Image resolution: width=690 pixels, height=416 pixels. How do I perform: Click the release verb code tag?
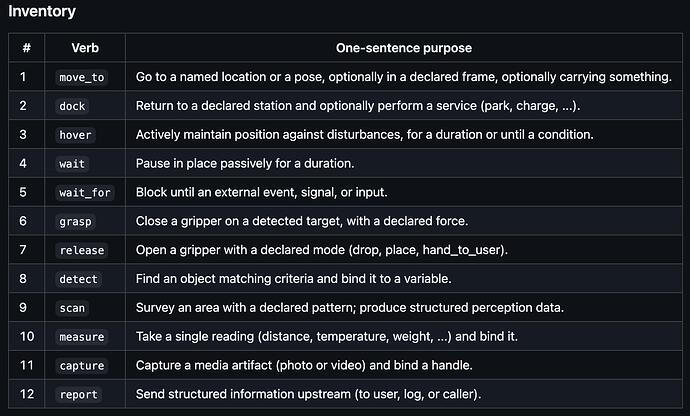point(82,250)
